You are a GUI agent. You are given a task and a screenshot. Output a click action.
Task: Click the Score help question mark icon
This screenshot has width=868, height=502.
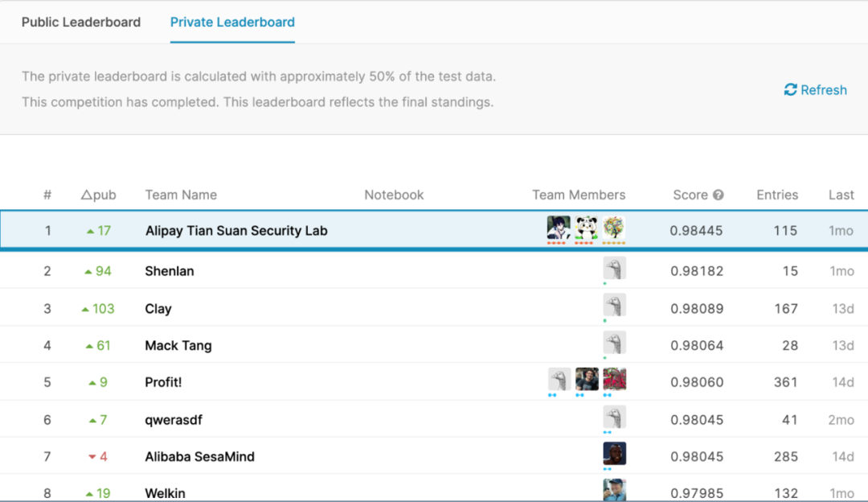719,195
